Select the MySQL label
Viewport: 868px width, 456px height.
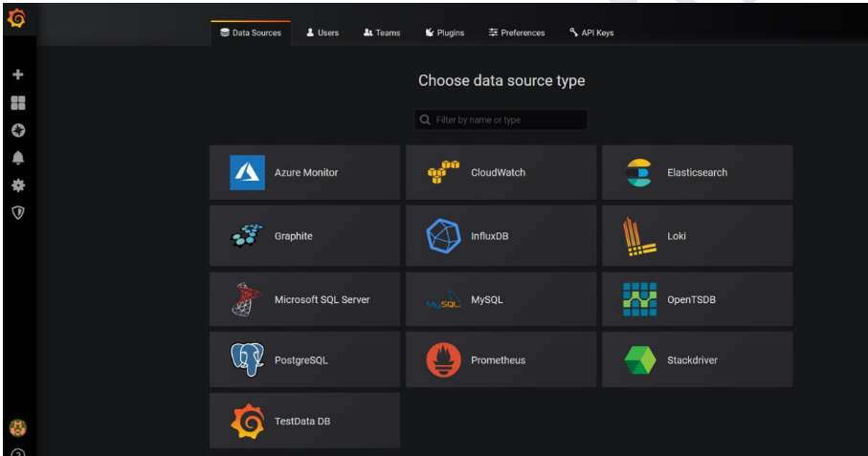(487, 299)
